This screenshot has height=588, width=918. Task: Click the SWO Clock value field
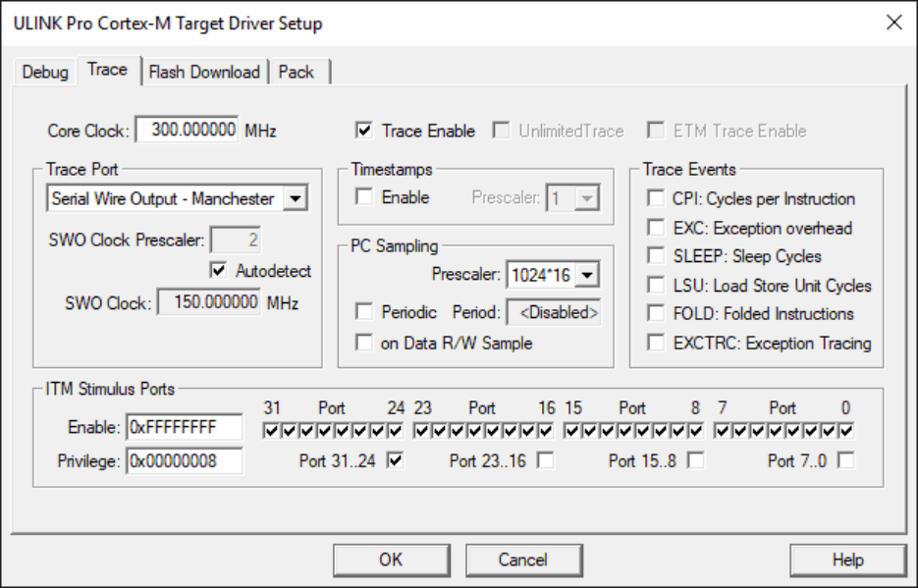[x=209, y=302]
